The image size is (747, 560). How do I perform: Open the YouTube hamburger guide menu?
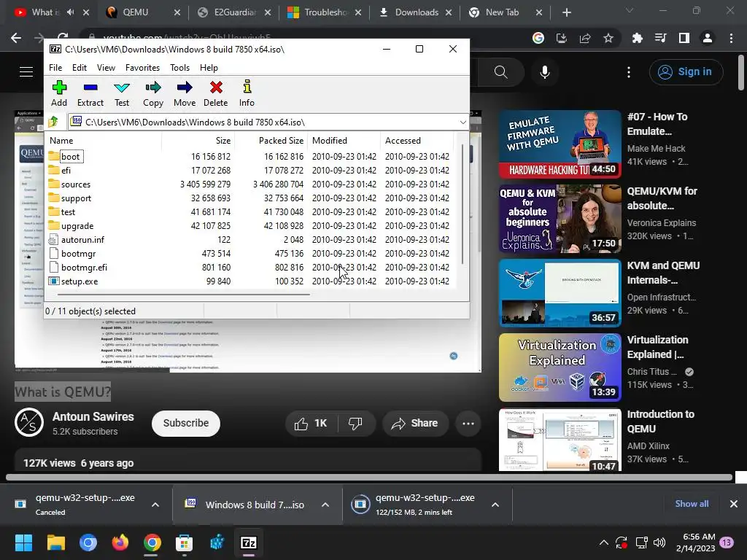26,72
